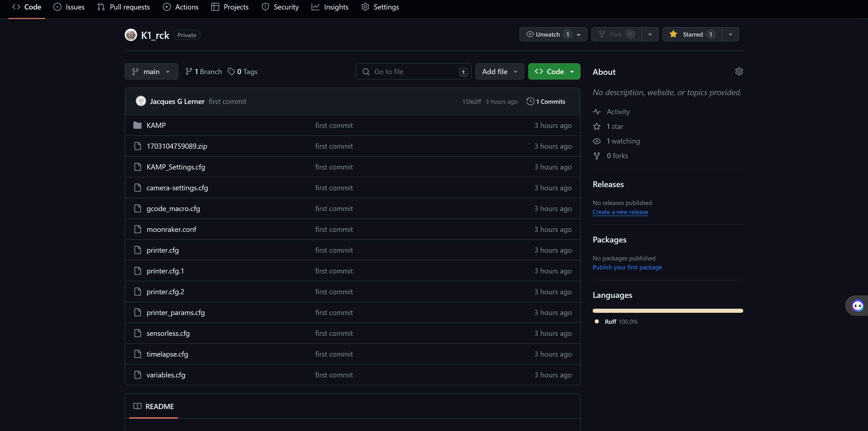868x431 pixels.
Task: Open the Activity link in About
Action: [612, 112]
